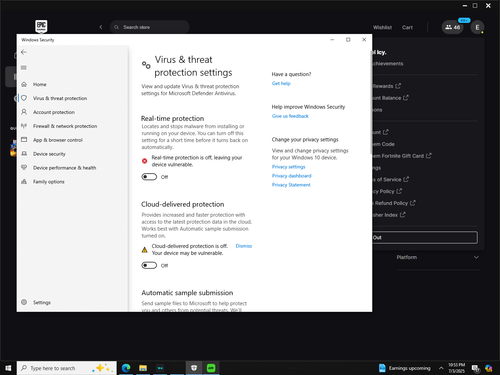The height and width of the screenshot is (375, 500).
Task: Open the Refund Policy entry in Epic menu
Action: (x=394, y=203)
